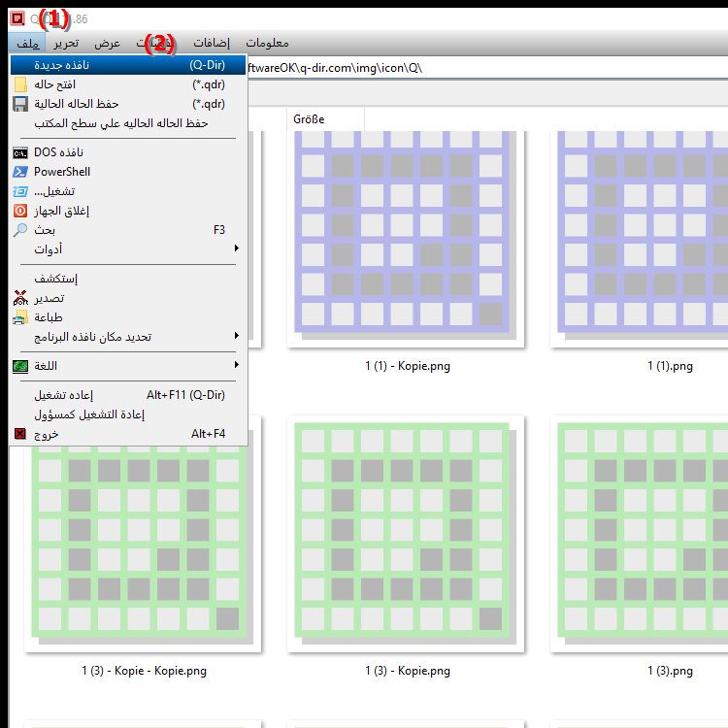Click the address bar path field
Screen dimensions: 728x728
click(486, 68)
